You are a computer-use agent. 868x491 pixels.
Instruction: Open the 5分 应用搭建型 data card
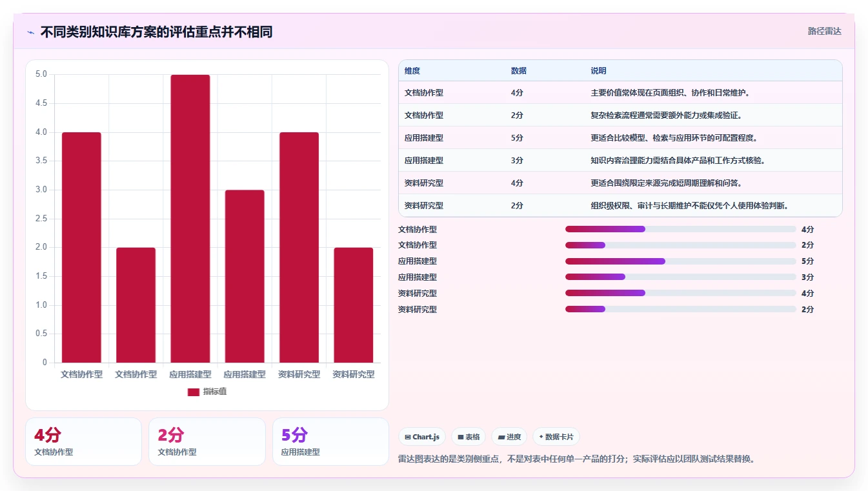pyautogui.click(x=330, y=442)
